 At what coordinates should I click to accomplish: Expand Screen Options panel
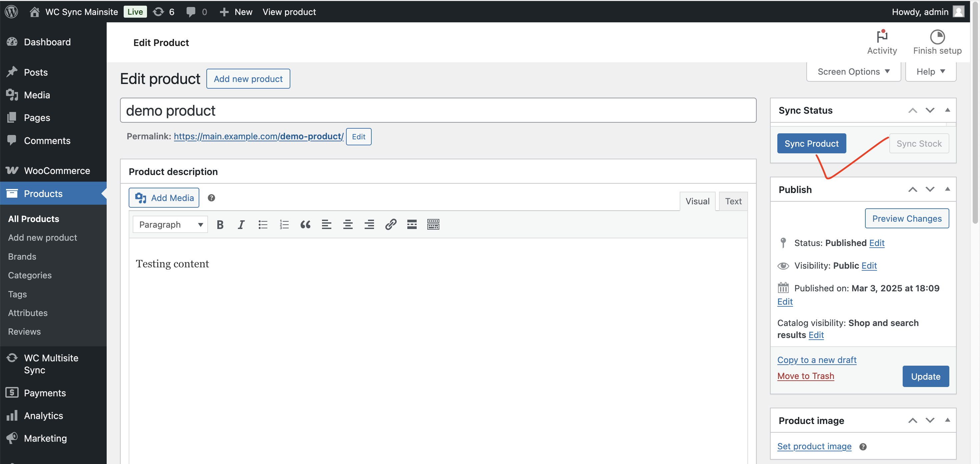tap(853, 72)
